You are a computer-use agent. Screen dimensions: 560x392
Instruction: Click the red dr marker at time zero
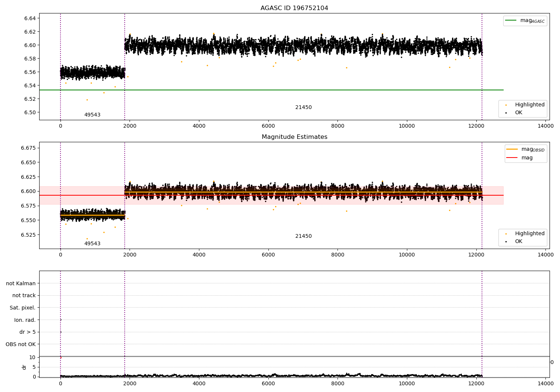click(x=60, y=358)
